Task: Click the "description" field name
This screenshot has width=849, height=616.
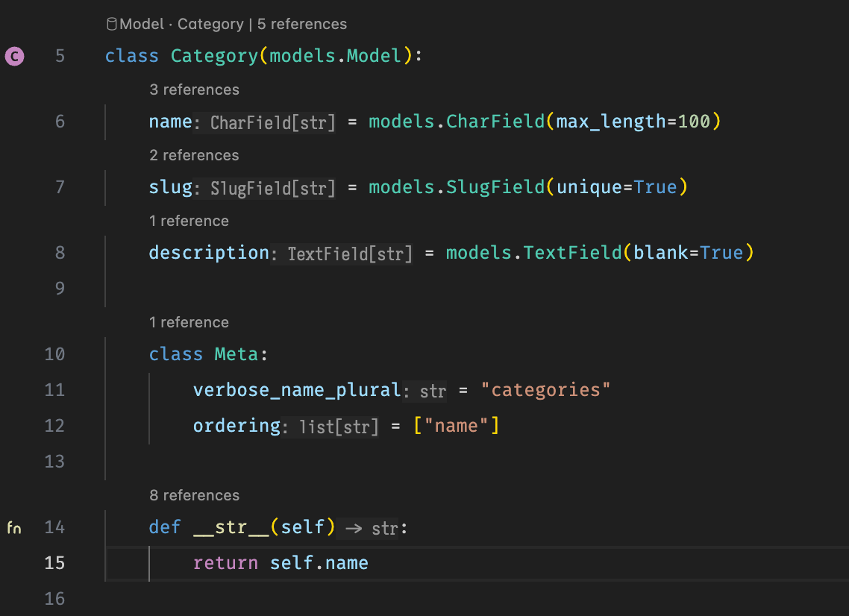Action: point(209,253)
